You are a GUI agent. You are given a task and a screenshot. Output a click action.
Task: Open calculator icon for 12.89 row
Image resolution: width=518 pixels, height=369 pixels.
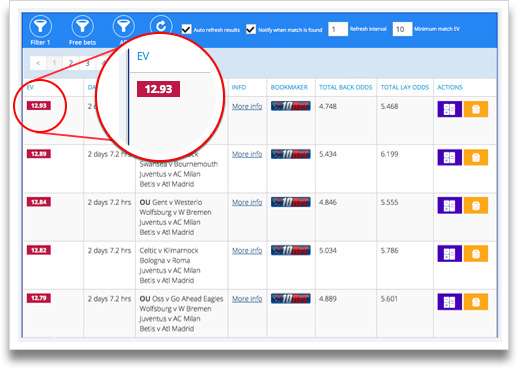(x=450, y=157)
